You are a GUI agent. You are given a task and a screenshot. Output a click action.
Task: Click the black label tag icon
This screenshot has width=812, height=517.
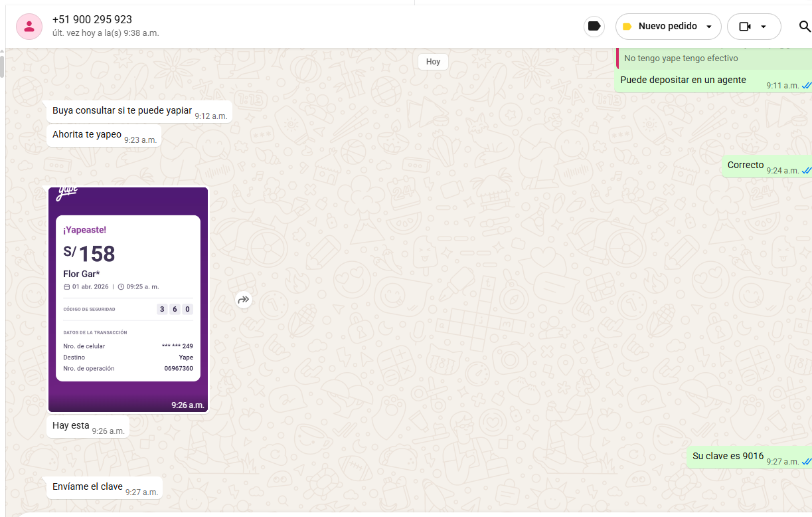click(x=594, y=27)
